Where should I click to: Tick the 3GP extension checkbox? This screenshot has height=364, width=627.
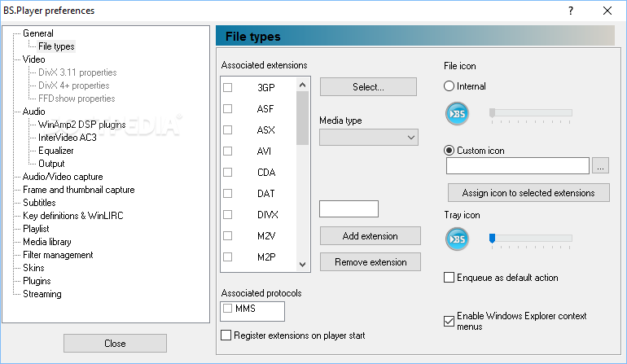pyautogui.click(x=227, y=88)
